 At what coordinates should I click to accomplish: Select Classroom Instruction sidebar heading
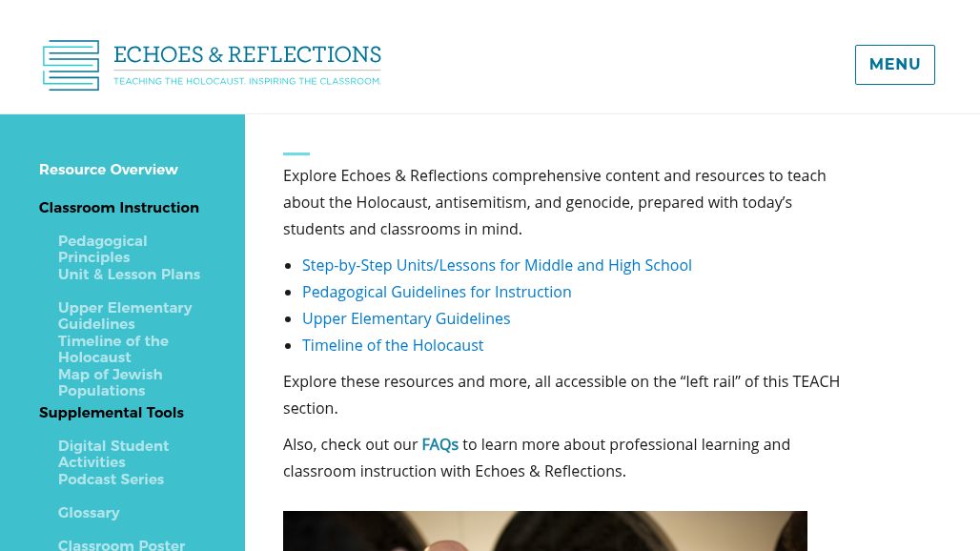(x=119, y=208)
